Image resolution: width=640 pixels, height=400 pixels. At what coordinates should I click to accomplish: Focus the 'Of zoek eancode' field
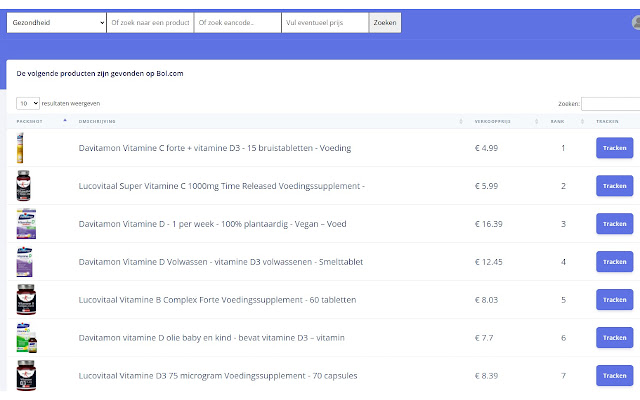[x=238, y=22]
